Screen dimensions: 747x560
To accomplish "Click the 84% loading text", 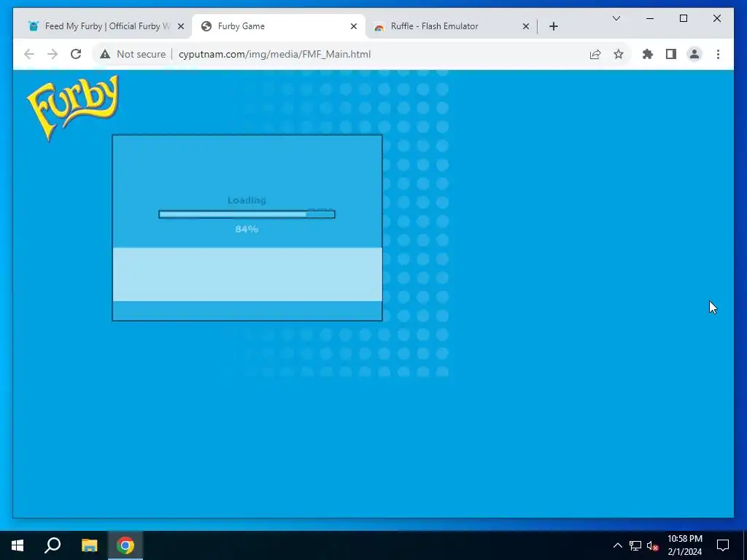I will coord(247,229).
